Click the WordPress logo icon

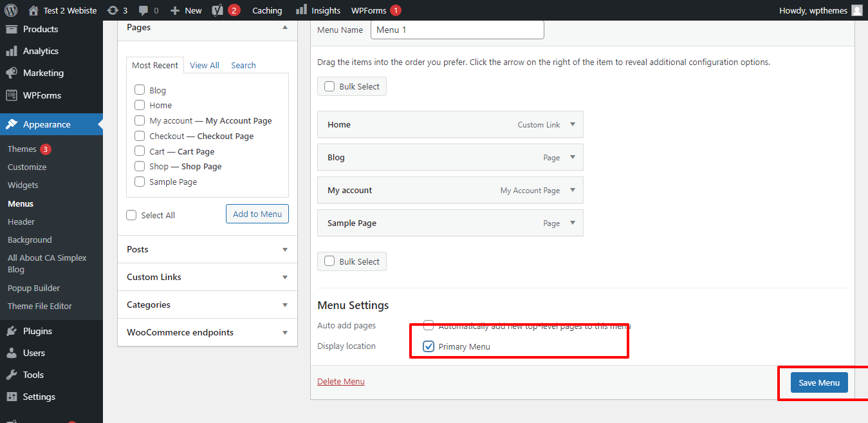click(11, 10)
